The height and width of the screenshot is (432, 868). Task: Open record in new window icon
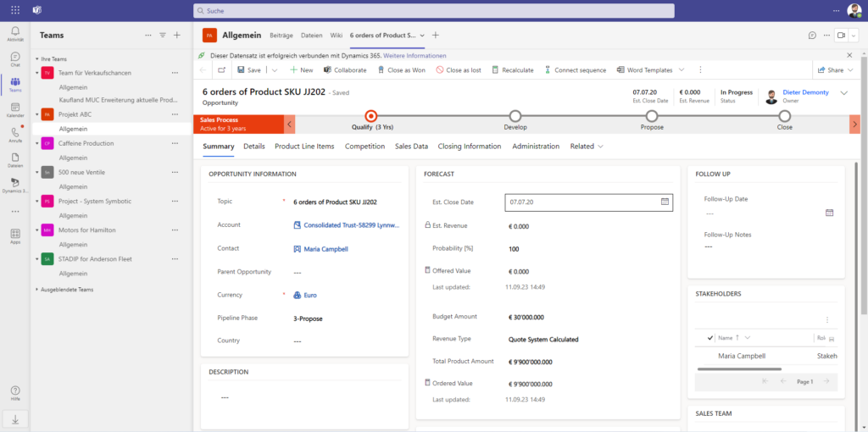tap(221, 70)
